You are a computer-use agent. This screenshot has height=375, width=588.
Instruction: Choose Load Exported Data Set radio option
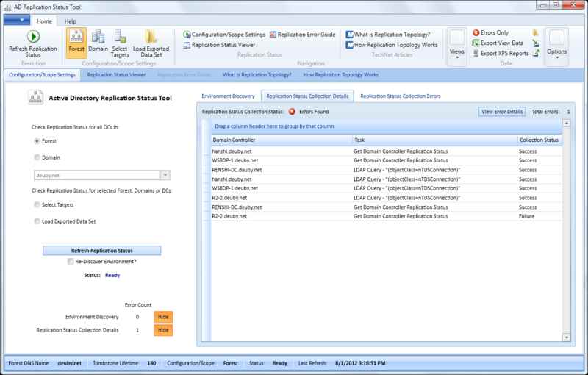(37, 221)
